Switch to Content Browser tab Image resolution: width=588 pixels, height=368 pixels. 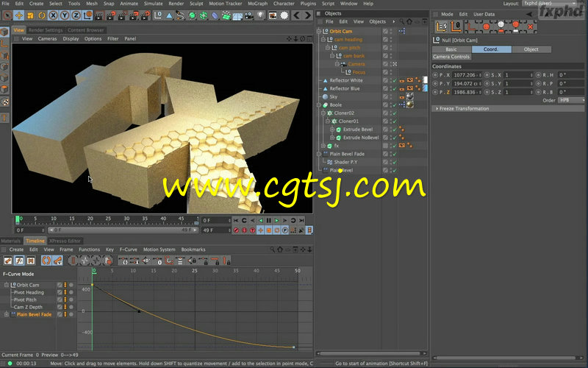click(x=85, y=30)
